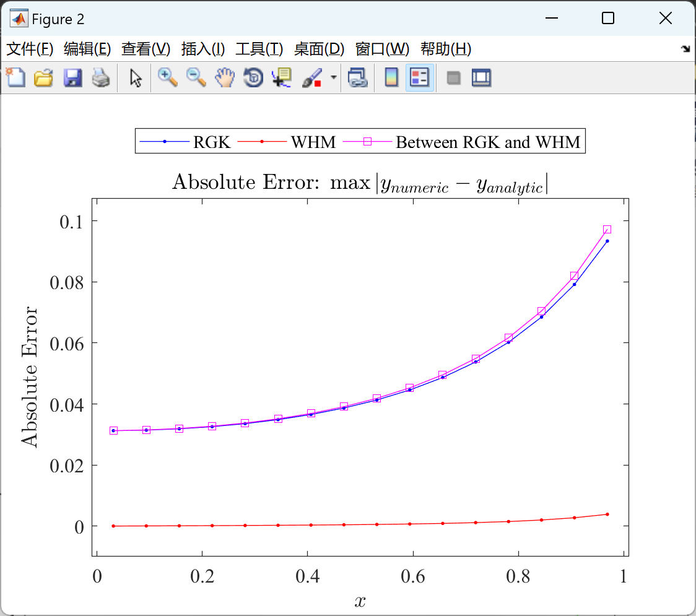This screenshot has width=696, height=616.
Task: Click the 0.1 y-axis tick label
Action: [71, 222]
